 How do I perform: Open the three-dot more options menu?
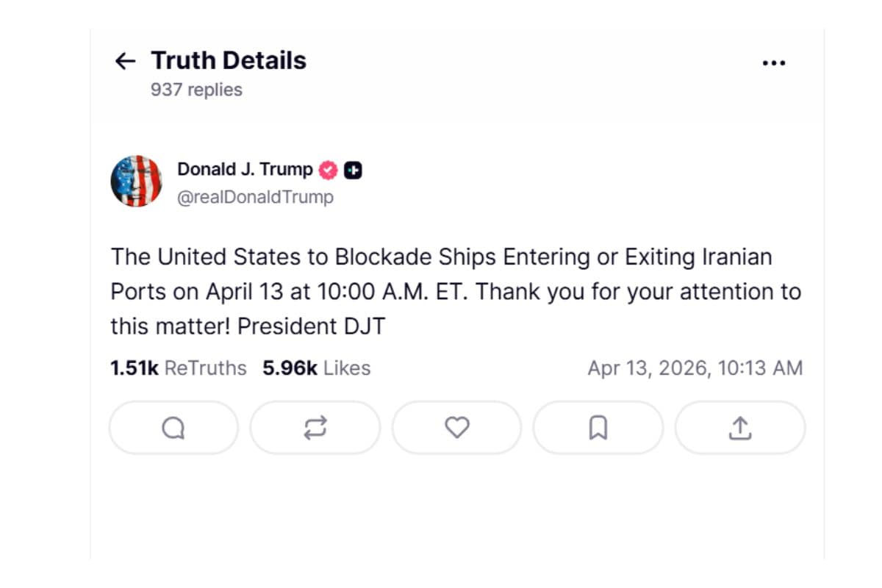click(773, 63)
